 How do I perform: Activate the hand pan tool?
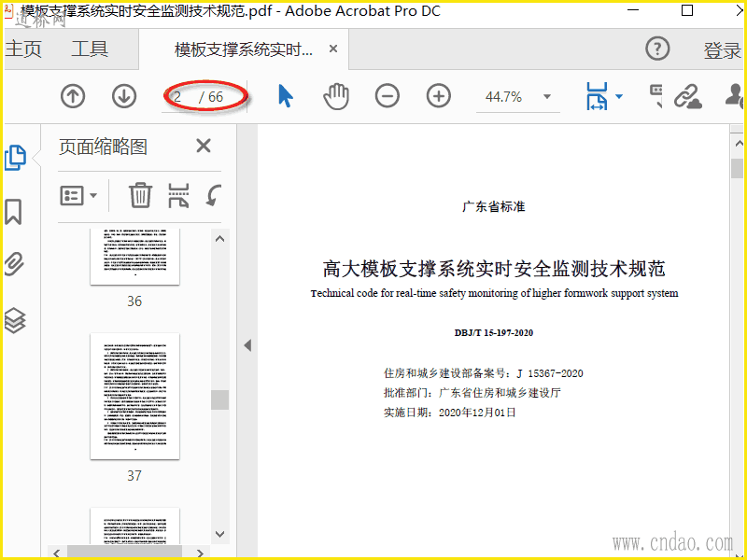coord(336,96)
